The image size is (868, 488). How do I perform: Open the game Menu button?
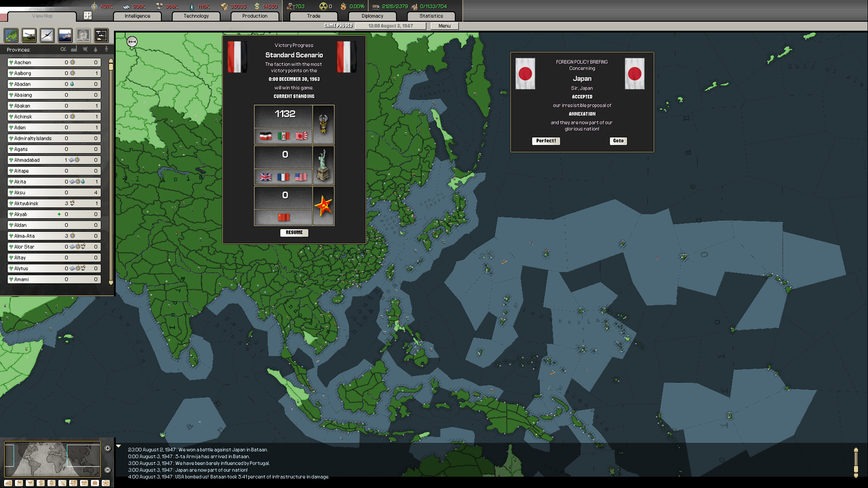point(444,26)
